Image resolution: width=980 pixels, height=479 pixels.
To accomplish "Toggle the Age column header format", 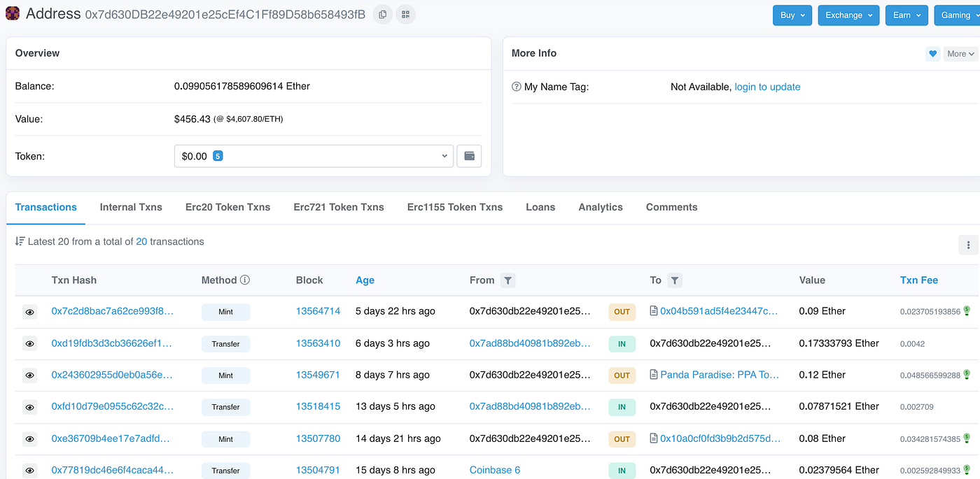I will tap(365, 280).
